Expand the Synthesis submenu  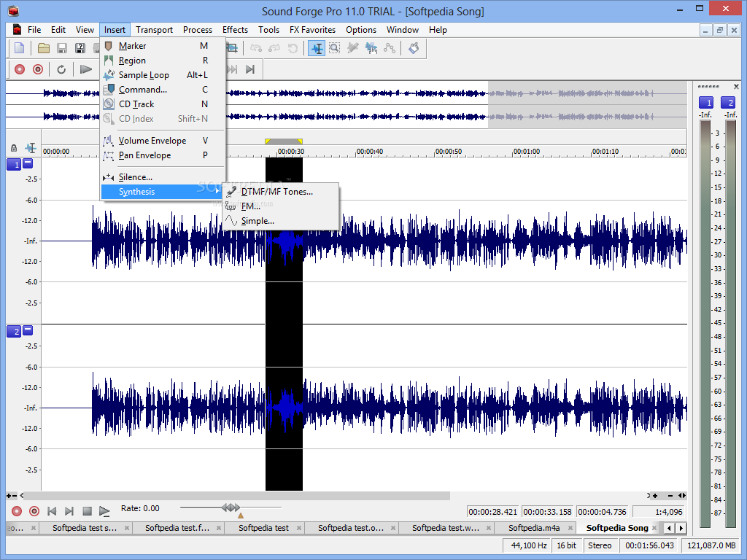163,192
